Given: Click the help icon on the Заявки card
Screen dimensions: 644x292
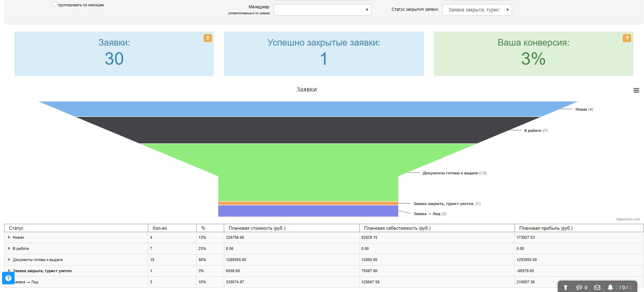Looking at the screenshot, I should pos(207,38).
